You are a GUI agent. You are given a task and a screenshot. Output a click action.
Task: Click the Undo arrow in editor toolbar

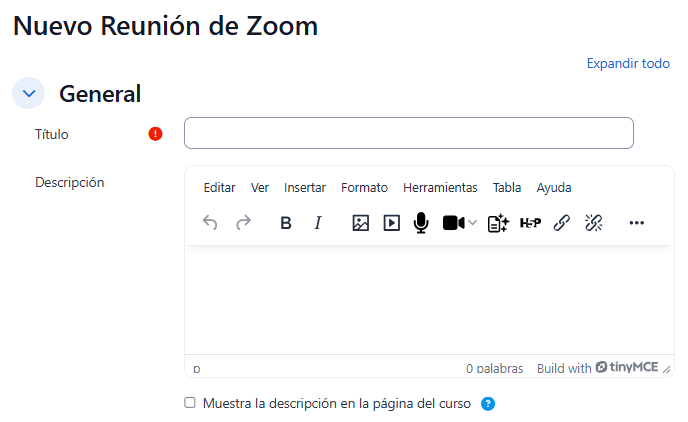pyautogui.click(x=210, y=223)
